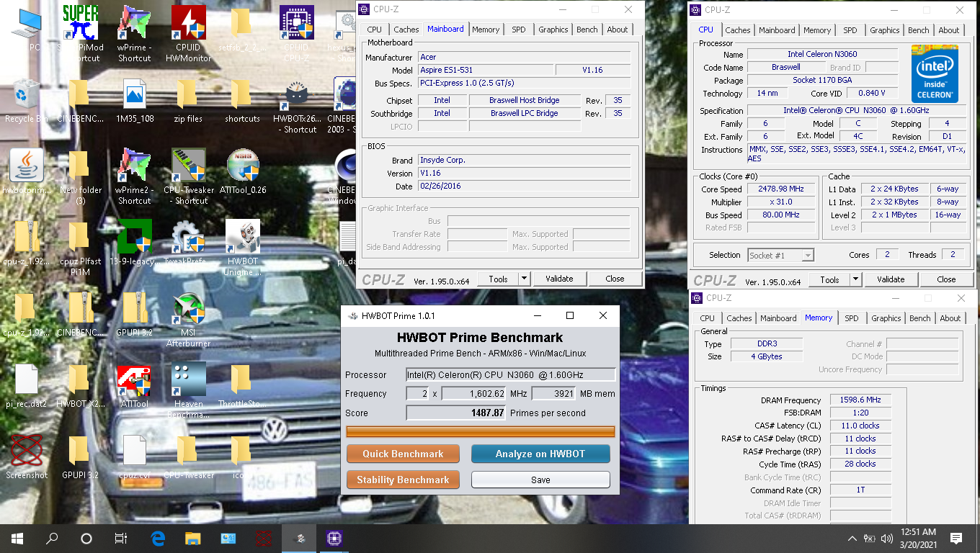This screenshot has height=553, width=980.
Task: Click Quick Benchmark in HWBOT Prime
Action: tap(403, 454)
